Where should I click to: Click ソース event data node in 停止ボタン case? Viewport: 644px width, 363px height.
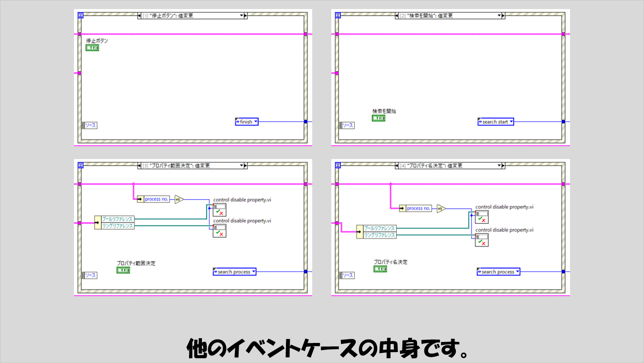90,125
